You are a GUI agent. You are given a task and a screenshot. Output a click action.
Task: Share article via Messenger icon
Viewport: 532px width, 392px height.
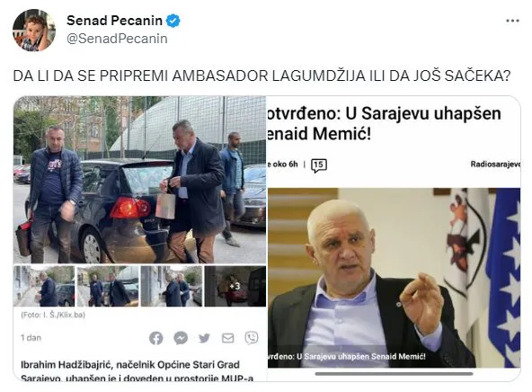pyautogui.click(x=181, y=338)
